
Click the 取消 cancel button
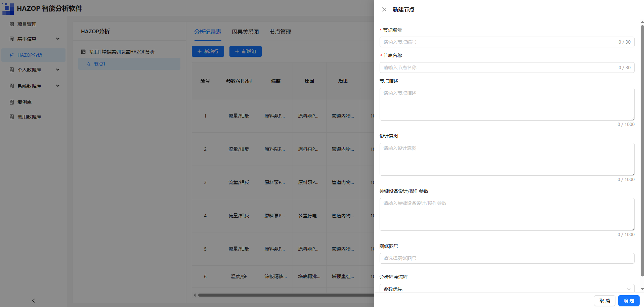[605, 301]
